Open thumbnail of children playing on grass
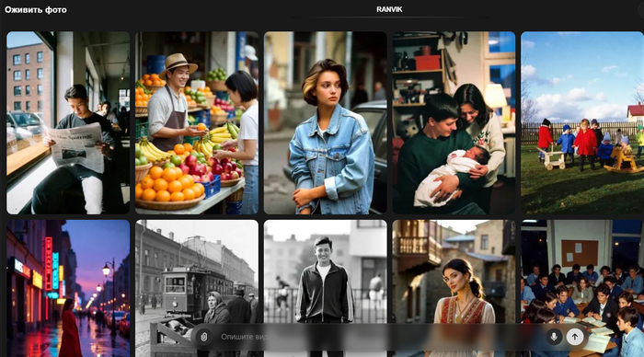Image resolution: width=644 pixels, height=357 pixels. point(582,123)
